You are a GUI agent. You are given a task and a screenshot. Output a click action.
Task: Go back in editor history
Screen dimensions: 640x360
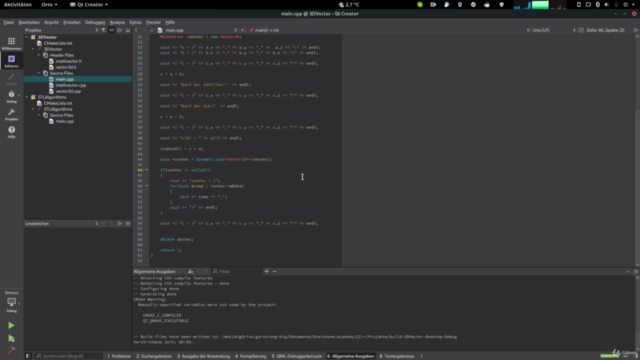[136, 30]
